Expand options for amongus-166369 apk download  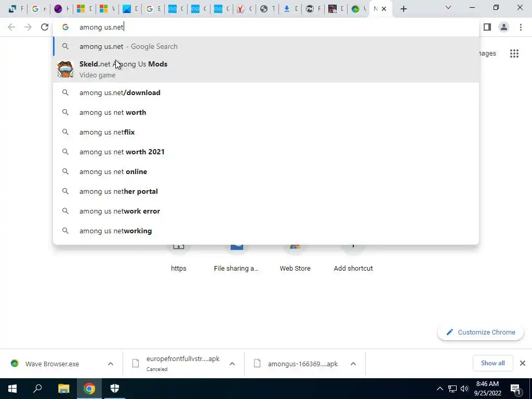[x=353, y=364]
